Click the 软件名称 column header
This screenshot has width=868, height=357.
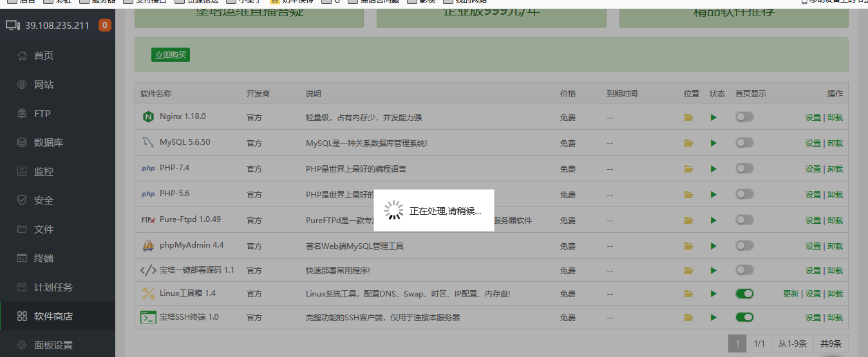tap(156, 94)
